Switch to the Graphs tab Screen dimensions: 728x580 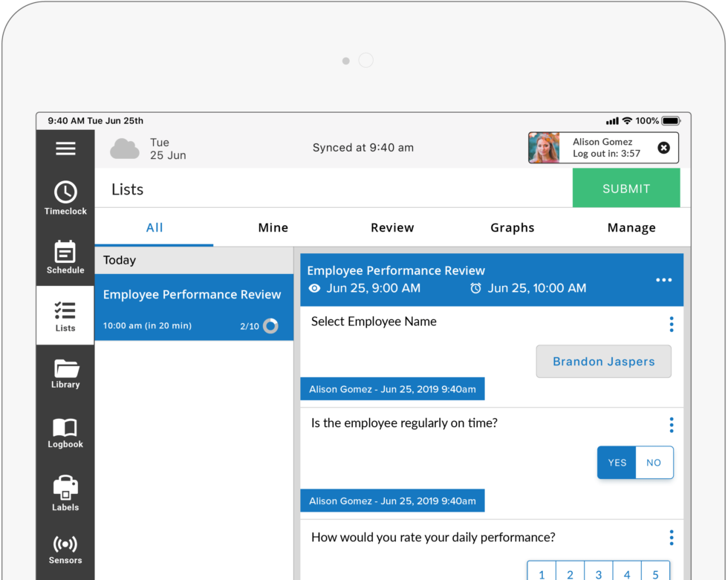pyautogui.click(x=512, y=227)
